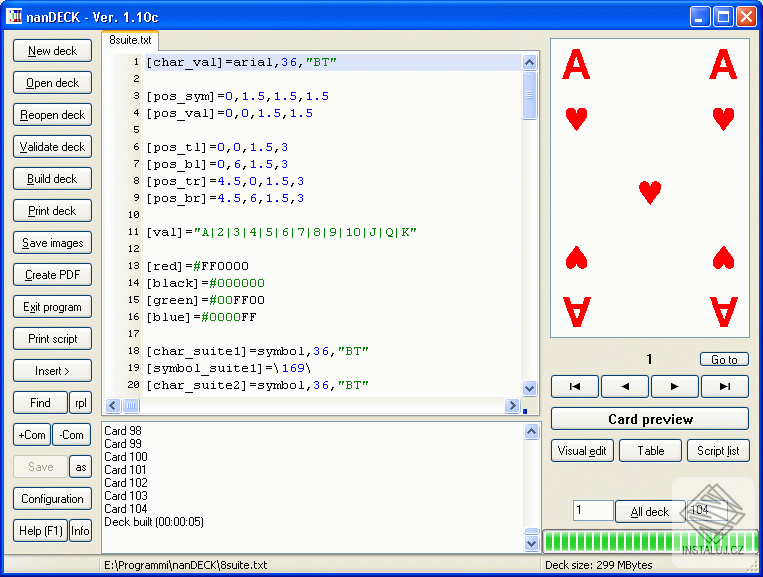Click script line [pos_tl]=0,0,1.5,3
Image resolution: width=763 pixels, height=577 pixels.
(x=218, y=147)
